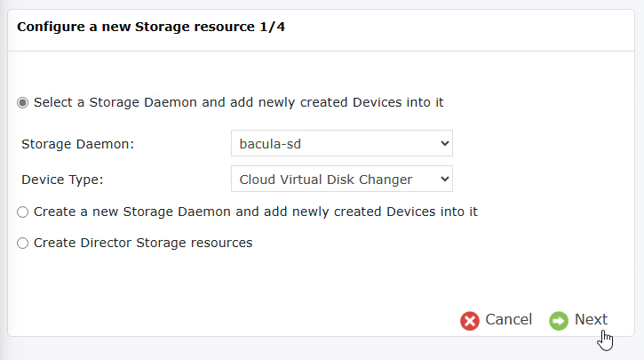Screen dimensions: 644x360
Task: Expand the chevron beside Cloud Virtual Disk Changer
Action: [444, 179]
